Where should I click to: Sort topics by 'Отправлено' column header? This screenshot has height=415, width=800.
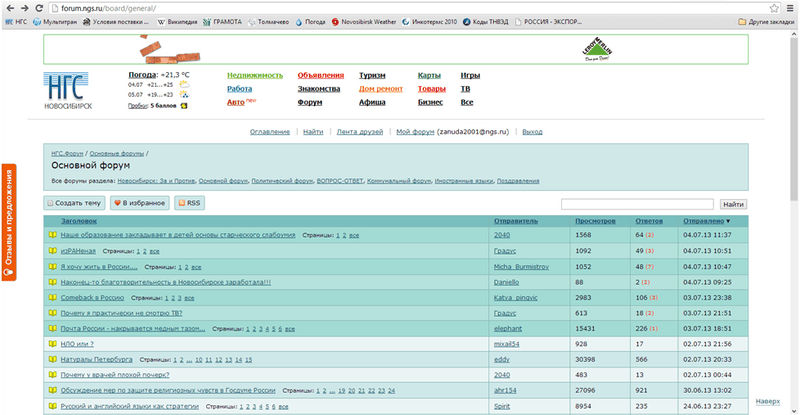705,220
